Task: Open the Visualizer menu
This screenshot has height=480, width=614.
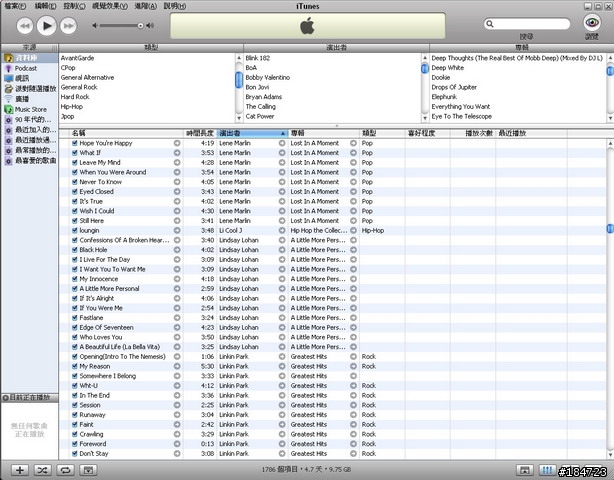Action: 110,6
